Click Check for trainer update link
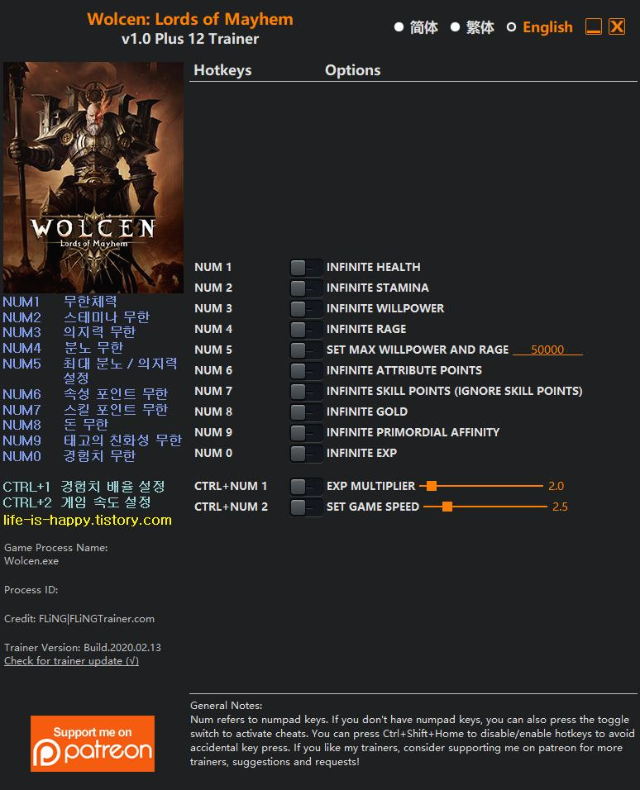This screenshot has width=640, height=790. coord(72,661)
